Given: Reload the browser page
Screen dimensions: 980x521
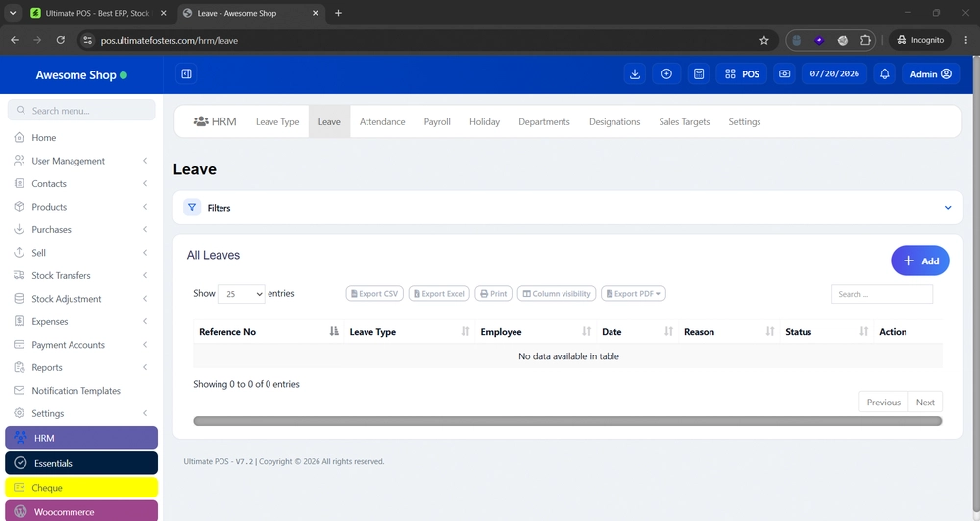Looking at the screenshot, I should [x=61, y=40].
